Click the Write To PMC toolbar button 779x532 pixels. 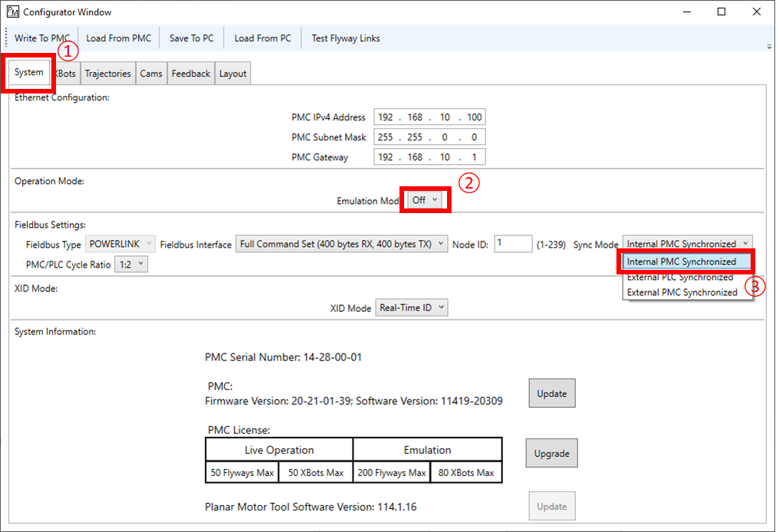[x=41, y=38]
